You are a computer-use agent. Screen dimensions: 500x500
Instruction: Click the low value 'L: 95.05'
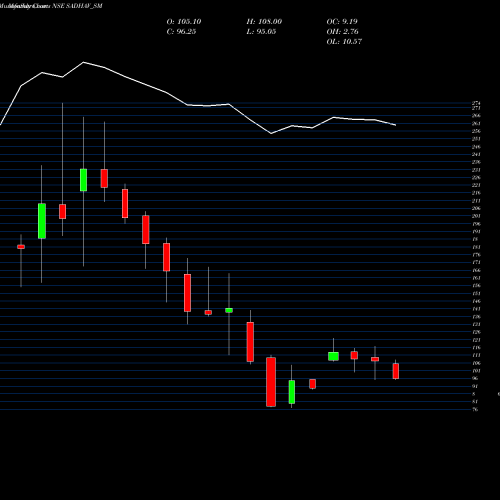click(x=261, y=32)
